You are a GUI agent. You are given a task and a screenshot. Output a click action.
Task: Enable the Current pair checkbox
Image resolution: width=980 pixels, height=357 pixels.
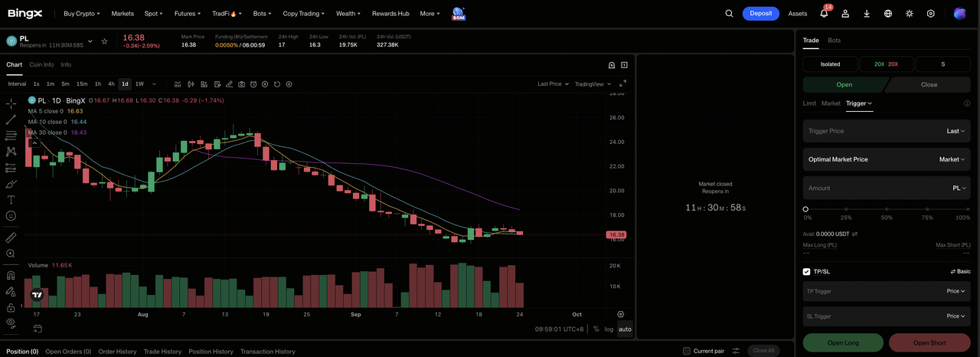[x=687, y=351]
